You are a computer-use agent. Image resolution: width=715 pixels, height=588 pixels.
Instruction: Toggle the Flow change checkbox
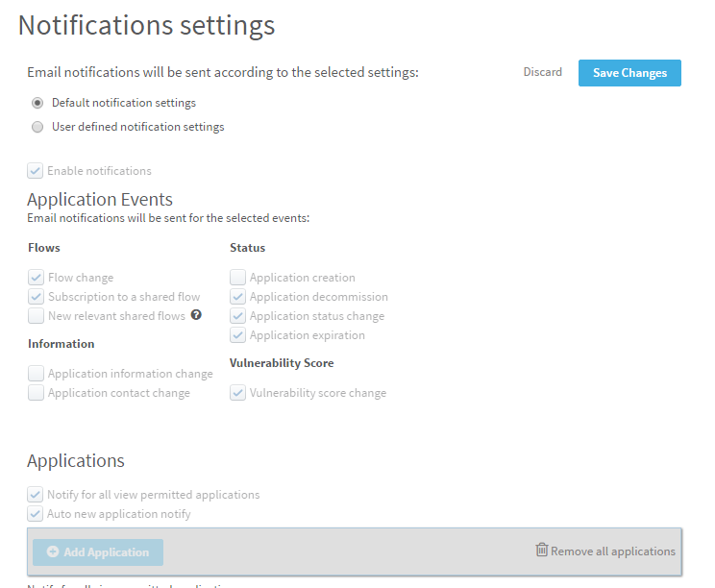pyautogui.click(x=37, y=278)
